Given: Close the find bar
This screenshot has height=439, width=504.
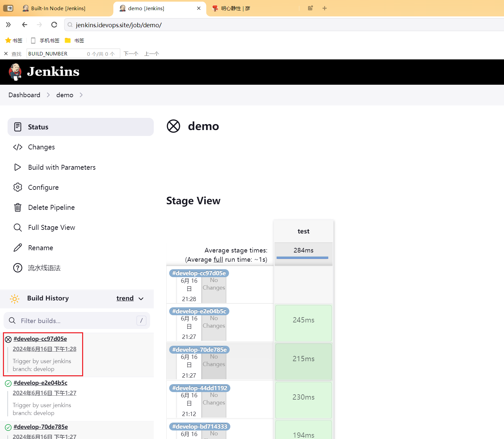Looking at the screenshot, I should click(x=6, y=54).
